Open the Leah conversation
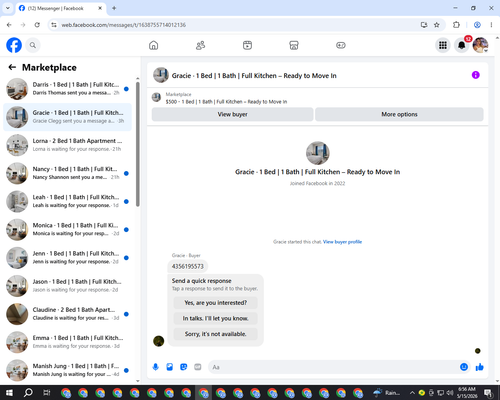This screenshot has width=500, height=400. click(x=67, y=201)
